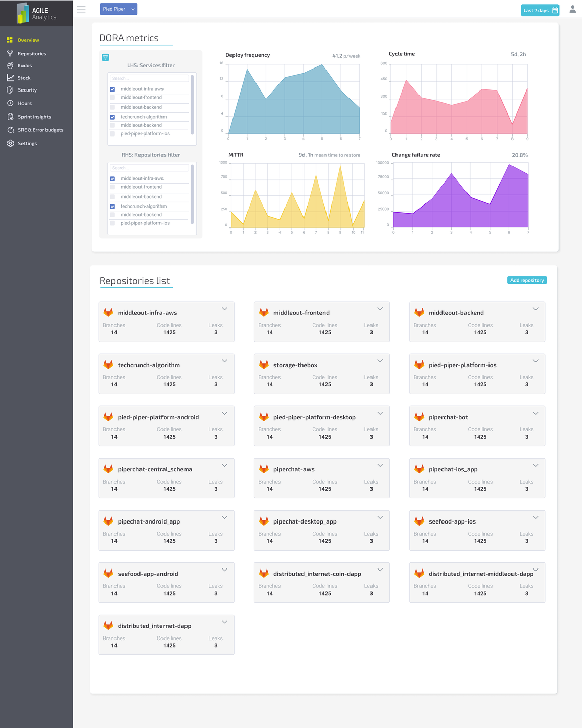Check pied-piper-platform-ios in Services filter
This screenshot has height=728, width=582.
coord(112,134)
